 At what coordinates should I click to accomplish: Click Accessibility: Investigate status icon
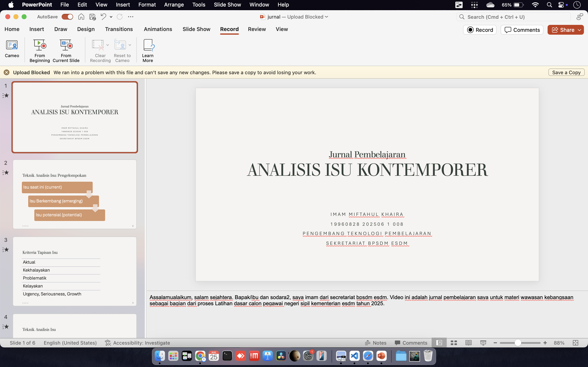coord(108,343)
